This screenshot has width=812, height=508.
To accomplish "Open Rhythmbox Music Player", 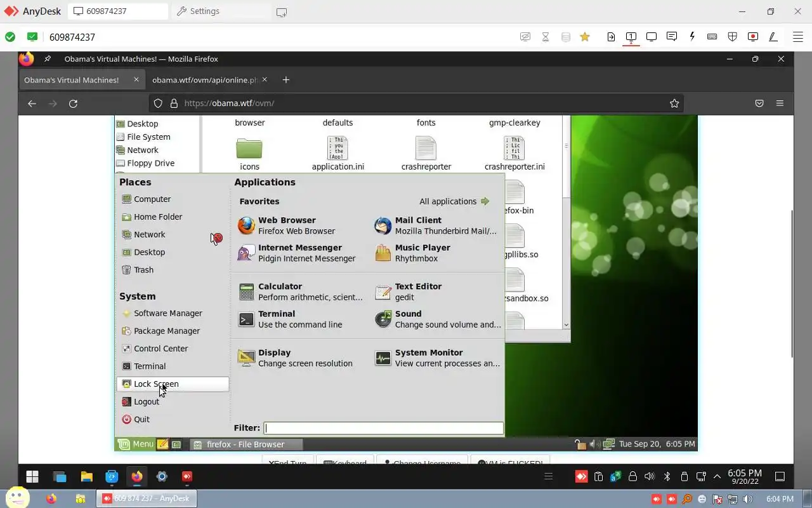I will 412,253.
